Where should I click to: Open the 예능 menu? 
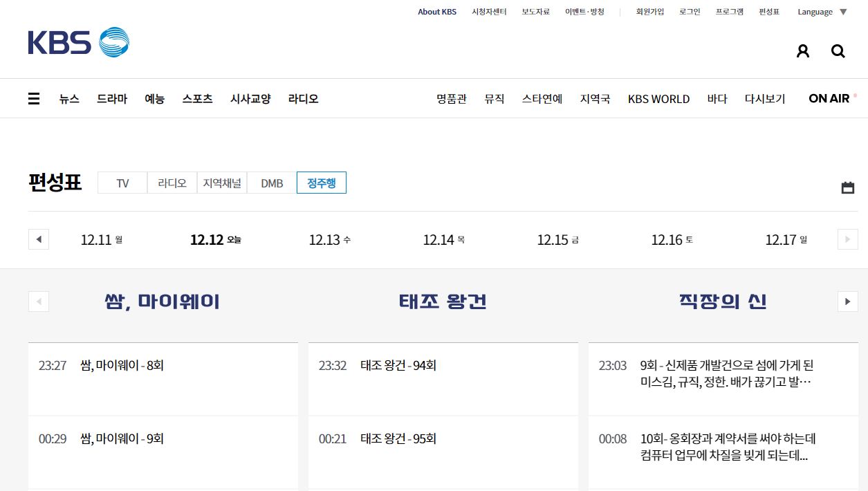(154, 99)
